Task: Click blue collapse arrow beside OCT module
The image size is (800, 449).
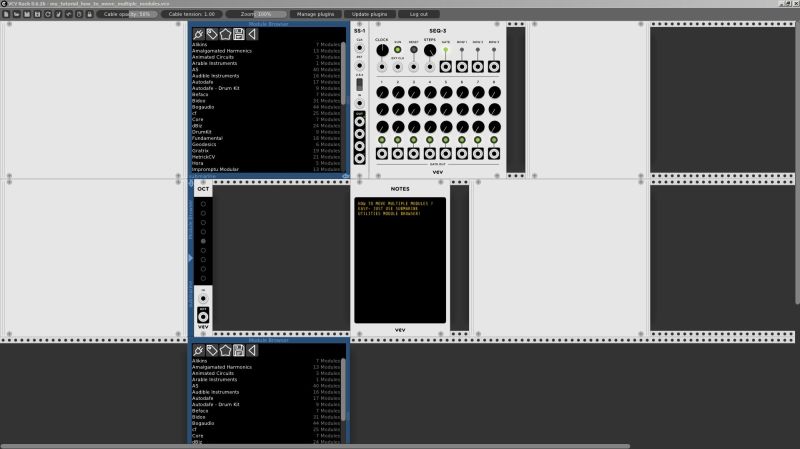Action: click(x=191, y=258)
